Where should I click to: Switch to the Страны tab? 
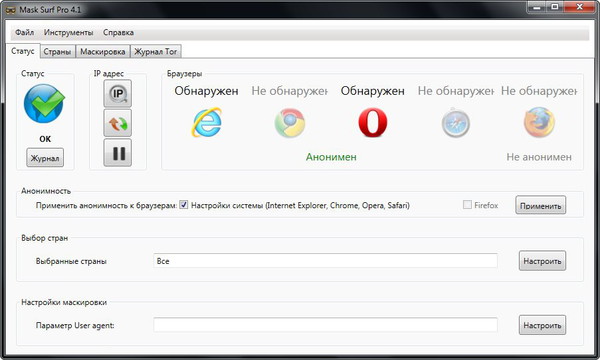point(57,52)
